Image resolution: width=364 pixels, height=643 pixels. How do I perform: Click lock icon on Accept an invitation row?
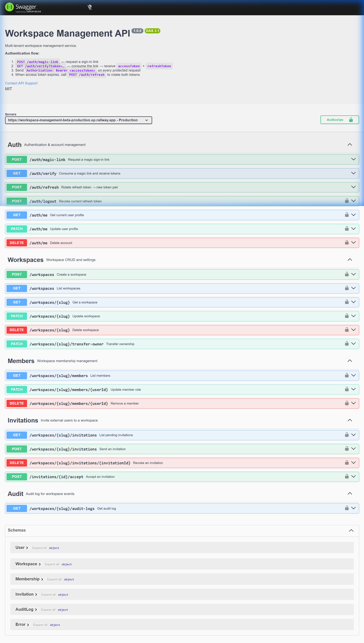click(x=347, y=477)
